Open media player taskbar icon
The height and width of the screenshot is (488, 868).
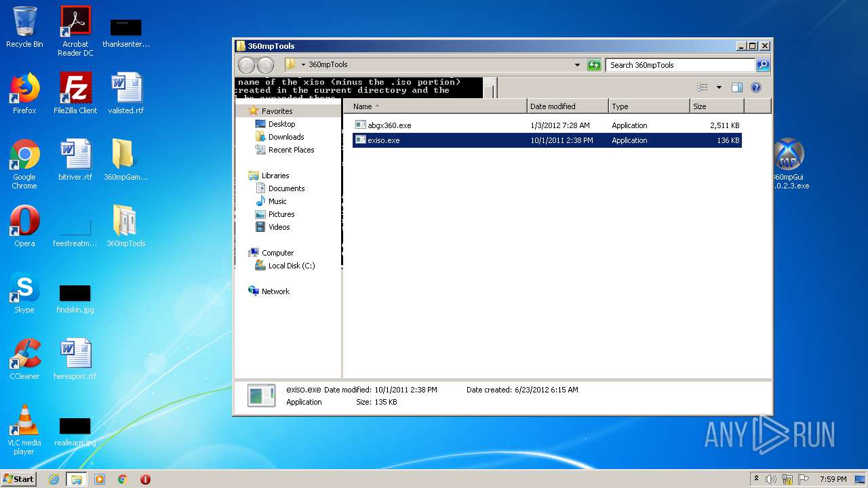click(x=100, y=479)
